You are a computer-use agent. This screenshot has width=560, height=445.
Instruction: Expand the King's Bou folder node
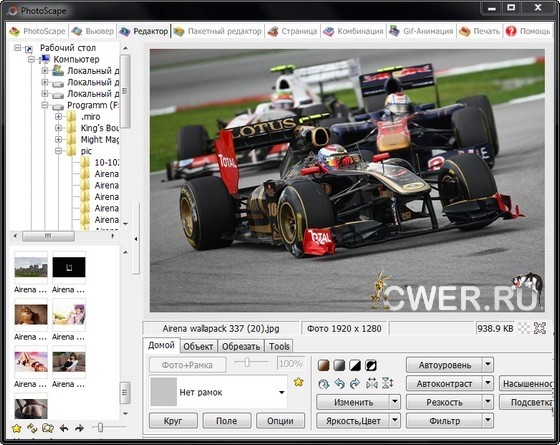(x=58, y=128)
